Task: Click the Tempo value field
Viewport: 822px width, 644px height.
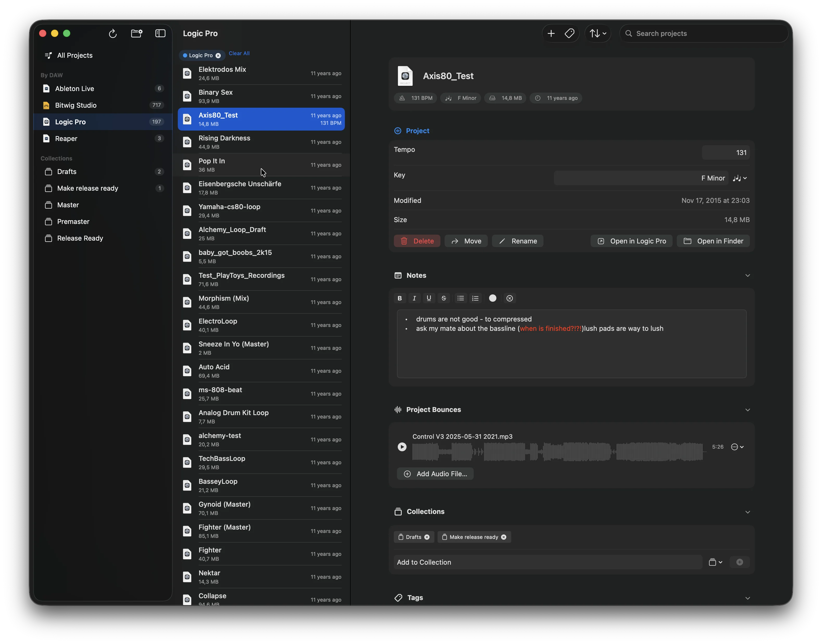Action: (x=725, y=153)
